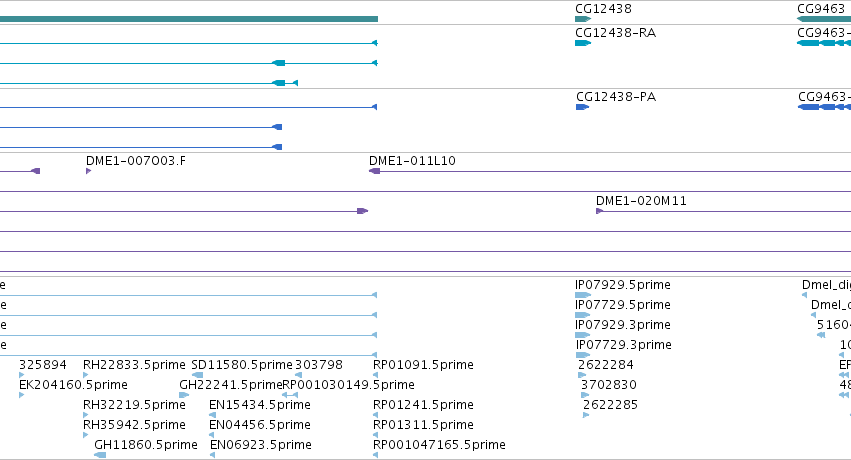Select the 2622284 feature label
Viewport: 851px width, 460px height.
point(606,365)
